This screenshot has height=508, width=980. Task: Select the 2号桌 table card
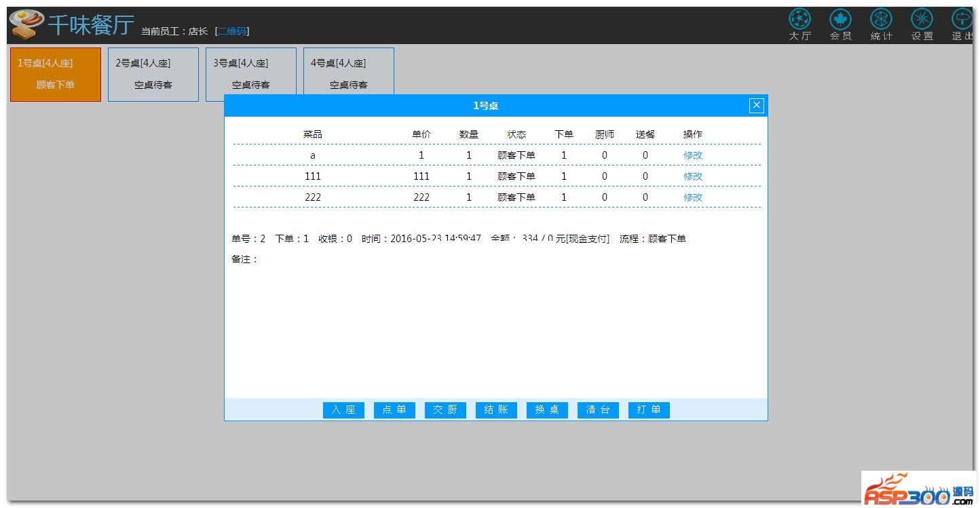tap(153, 75)
